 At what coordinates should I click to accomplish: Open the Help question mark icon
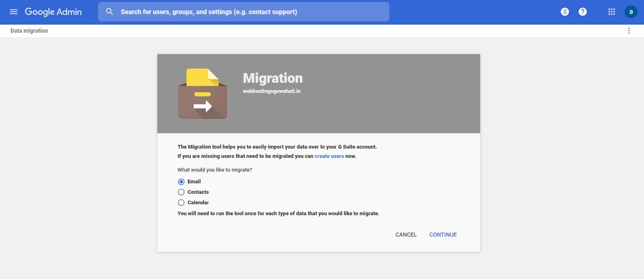(583, 12)
